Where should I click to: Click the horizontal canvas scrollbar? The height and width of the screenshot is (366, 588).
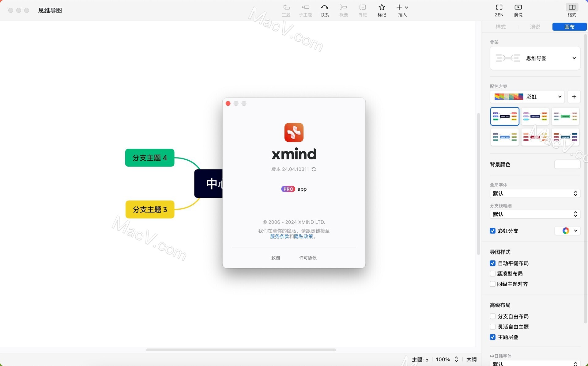241,350
